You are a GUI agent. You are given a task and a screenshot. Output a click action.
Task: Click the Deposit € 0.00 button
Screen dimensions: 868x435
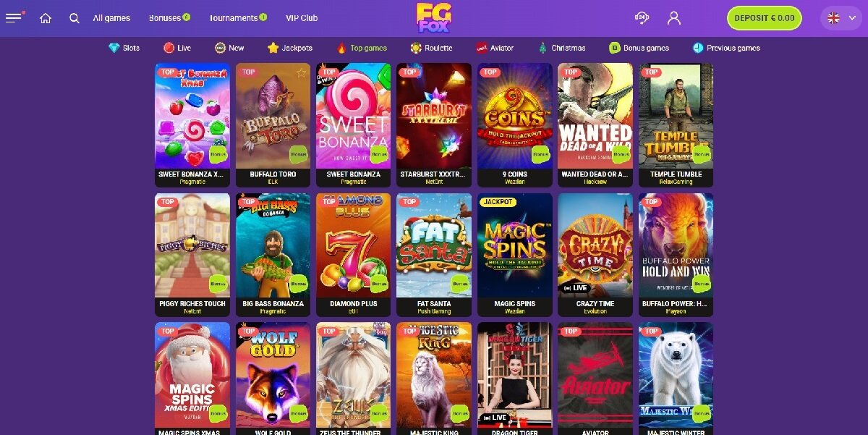[765, 18]
